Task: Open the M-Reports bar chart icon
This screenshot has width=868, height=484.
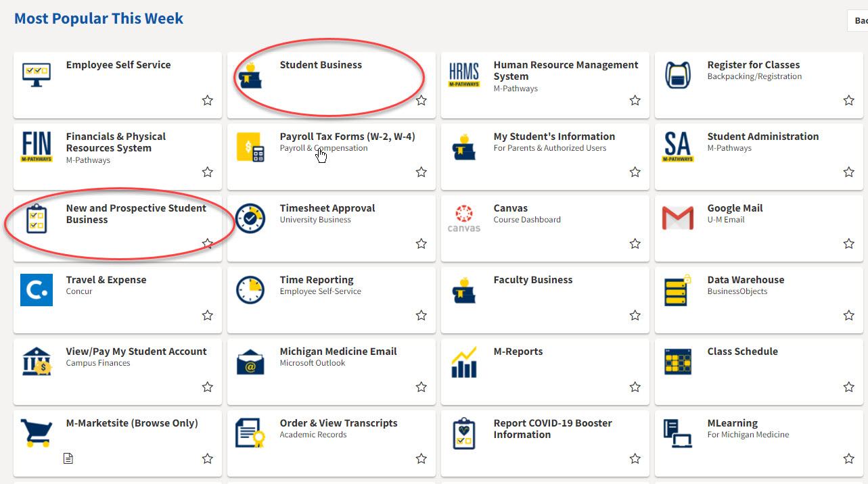Action: (464, 362)
